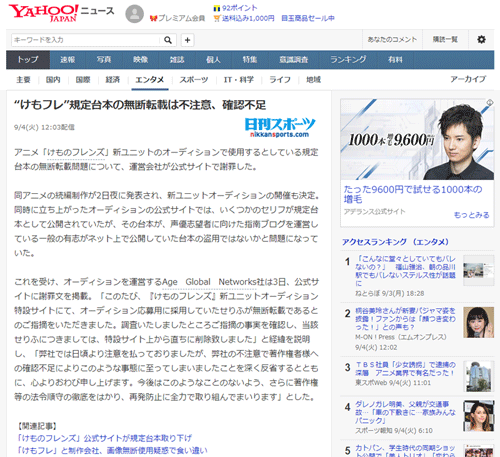Open ranking item 2 thumbnail photo
The image size is (500, 457).
click(479, 322)
